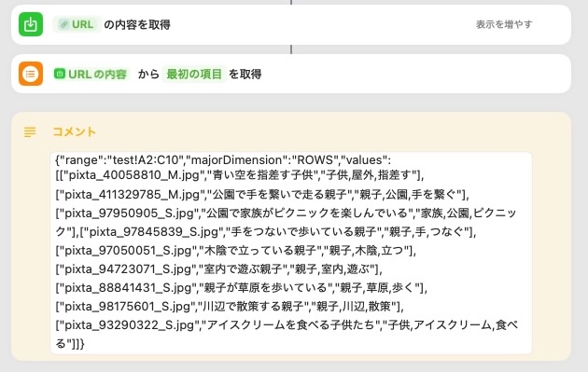This screenshot has width=588, height=372.
Task: Click the comment lines icon
Action: click(30, 131)
